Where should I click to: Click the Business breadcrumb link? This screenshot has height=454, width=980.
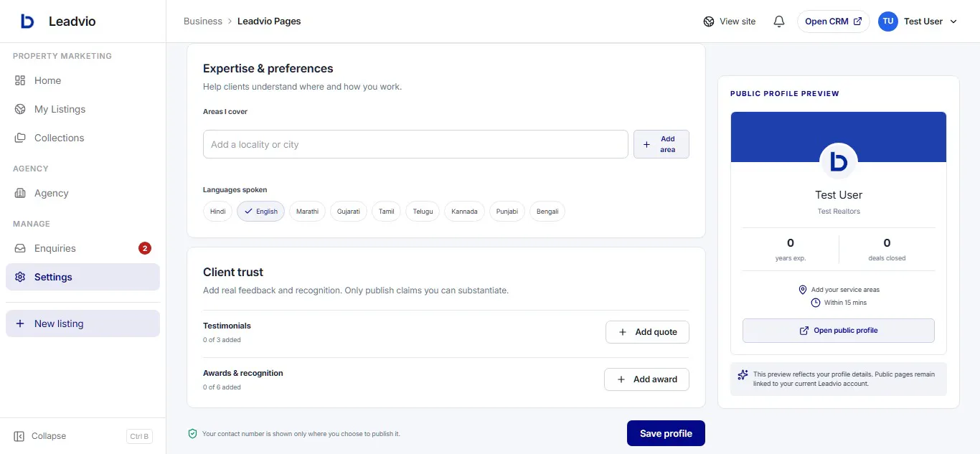click(x=203, y=22)
